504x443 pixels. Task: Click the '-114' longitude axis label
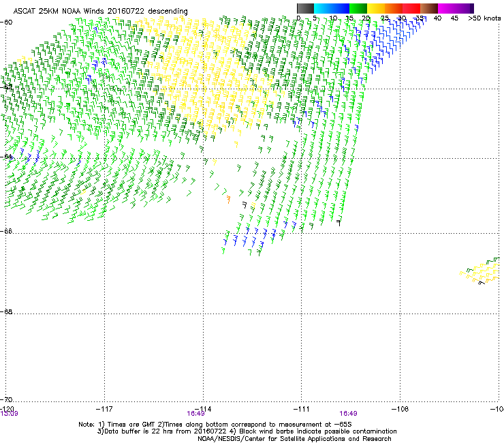point(203,409)
